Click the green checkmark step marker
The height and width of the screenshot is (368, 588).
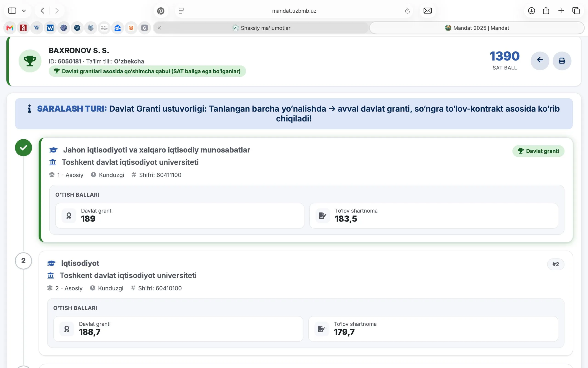pos(23,147)
